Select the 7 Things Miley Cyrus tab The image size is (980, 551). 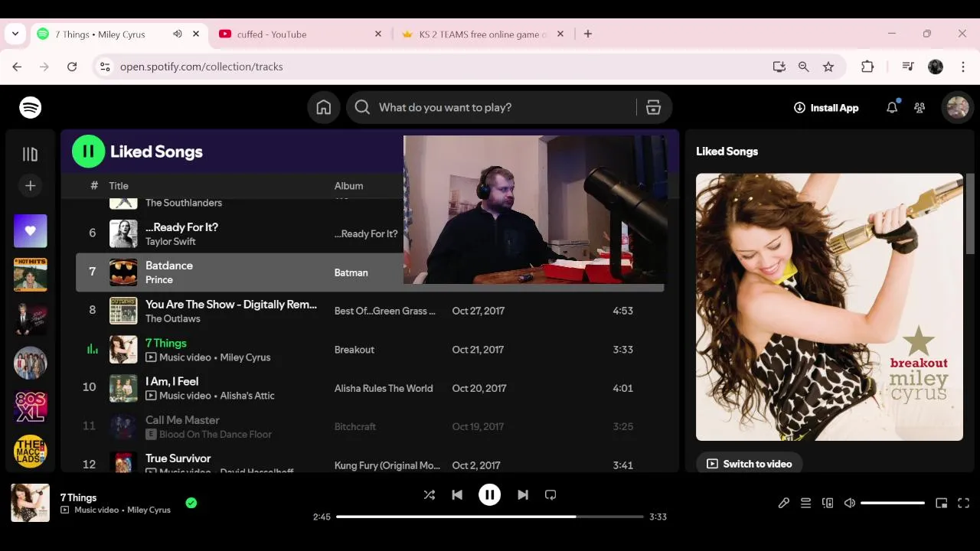pyautogui.click(x=119, y=34)
